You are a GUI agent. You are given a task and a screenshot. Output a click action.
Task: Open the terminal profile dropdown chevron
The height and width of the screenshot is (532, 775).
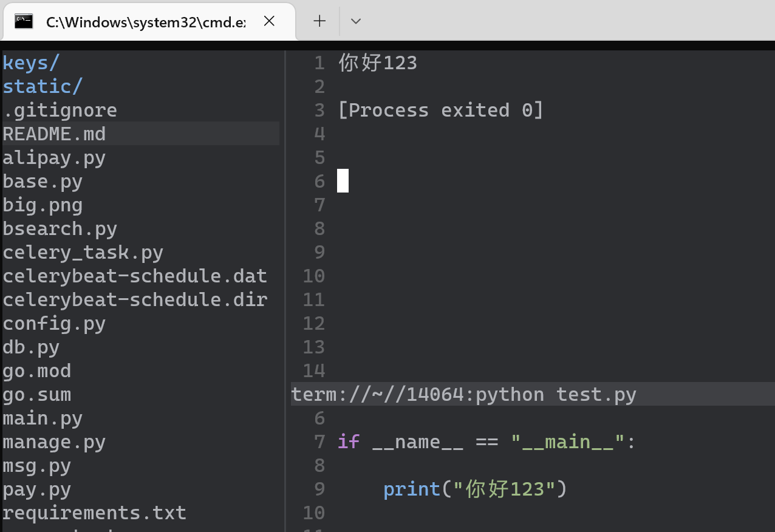click(x=356, y=21)
